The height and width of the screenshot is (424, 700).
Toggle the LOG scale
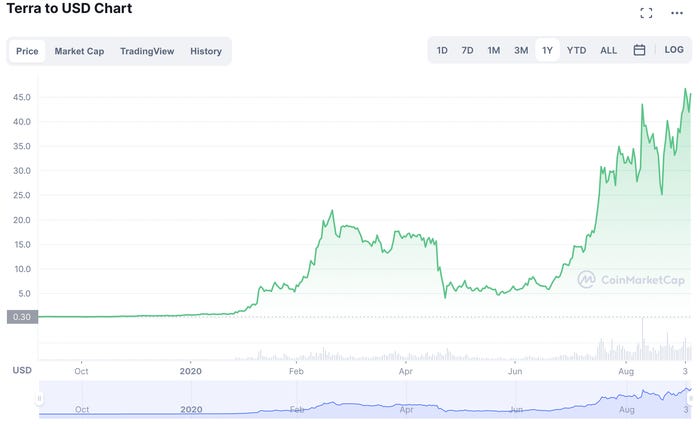pos(674,50)
